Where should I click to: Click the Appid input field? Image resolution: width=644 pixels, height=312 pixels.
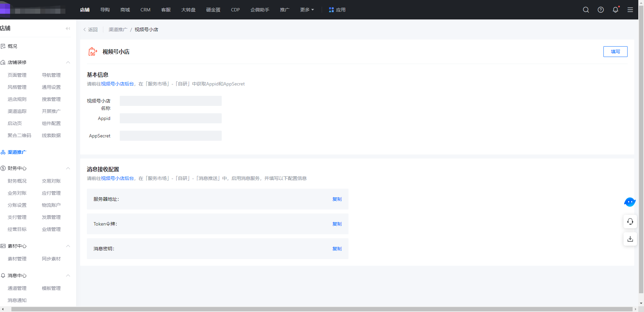tap(171, 118)
